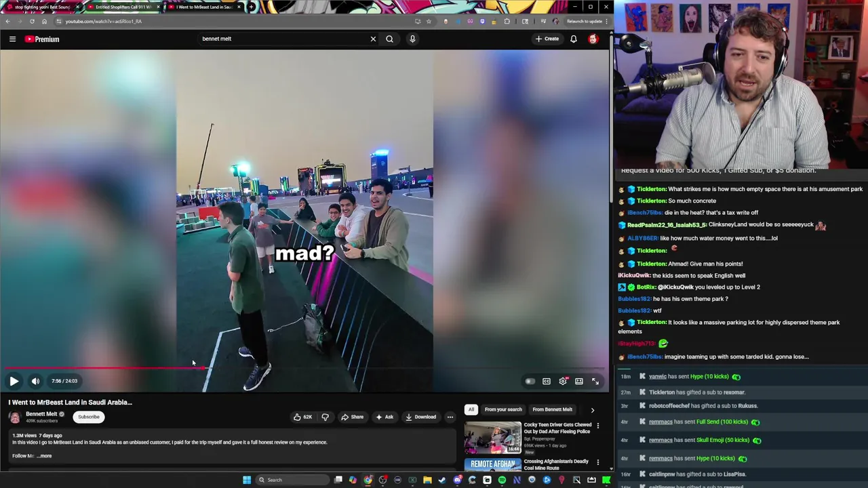Open the Bennett Melt channel name link
Viewport: 868px width, 488px height.
41,414
